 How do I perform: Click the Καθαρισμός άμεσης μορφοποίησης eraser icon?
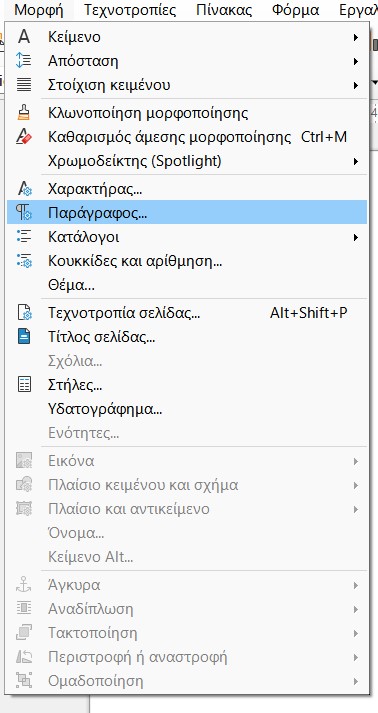coord(24,137)
